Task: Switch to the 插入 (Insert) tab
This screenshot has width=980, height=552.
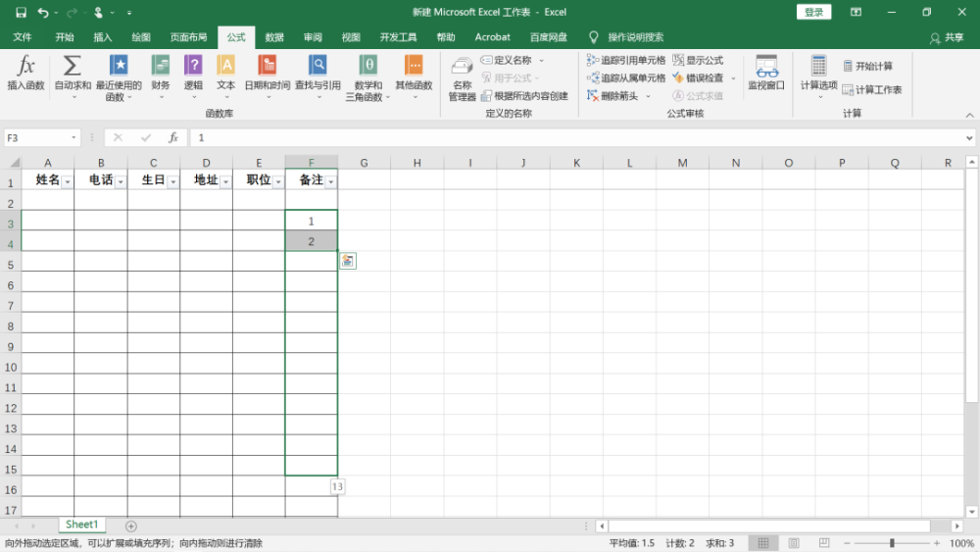Action: [103, 37]
